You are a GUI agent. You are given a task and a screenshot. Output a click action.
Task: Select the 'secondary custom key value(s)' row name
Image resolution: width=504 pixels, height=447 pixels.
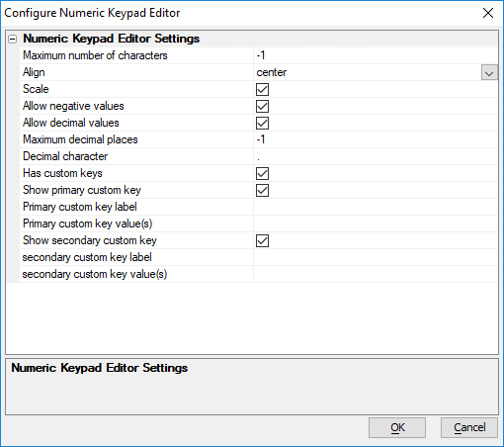point(95,274)
